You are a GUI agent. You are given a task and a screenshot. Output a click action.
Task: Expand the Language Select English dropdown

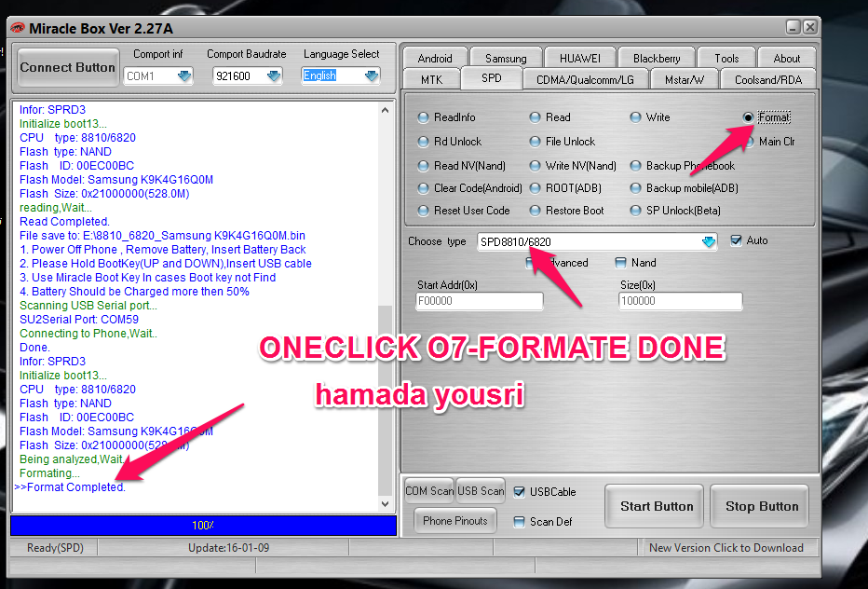pos(372,75)
